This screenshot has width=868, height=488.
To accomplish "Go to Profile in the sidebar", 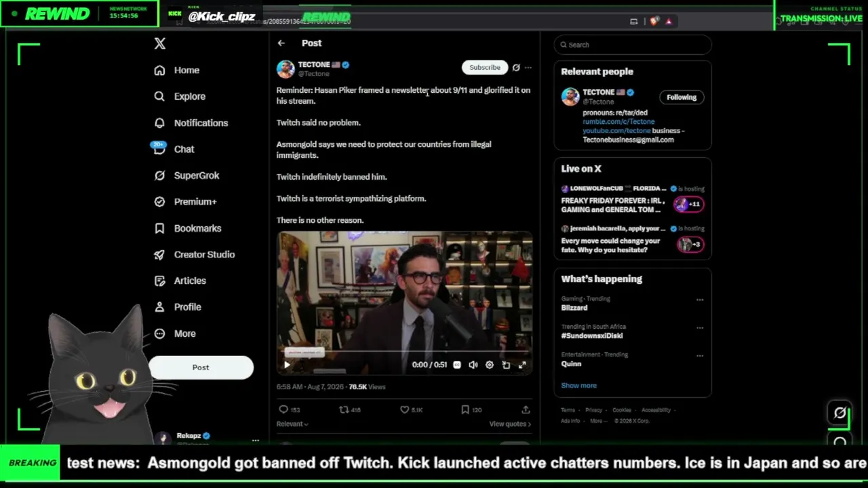I will 177,307.
